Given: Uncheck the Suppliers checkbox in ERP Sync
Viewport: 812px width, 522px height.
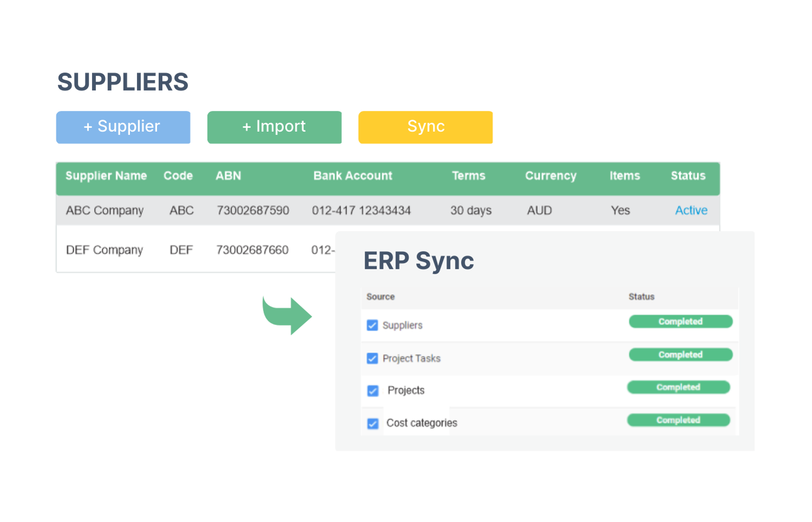Looking at the screenshot, I should pos(372,325).
